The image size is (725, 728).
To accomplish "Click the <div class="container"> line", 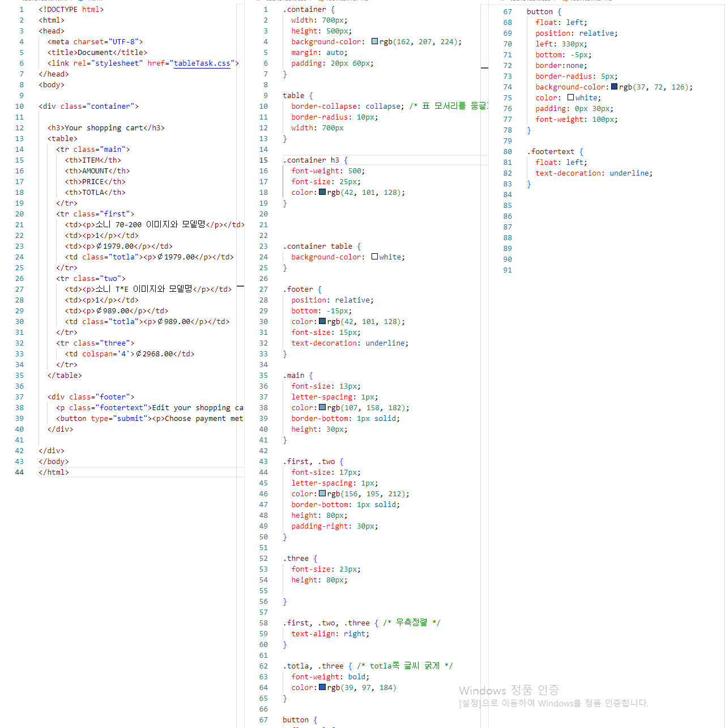I will coord(89,107).
